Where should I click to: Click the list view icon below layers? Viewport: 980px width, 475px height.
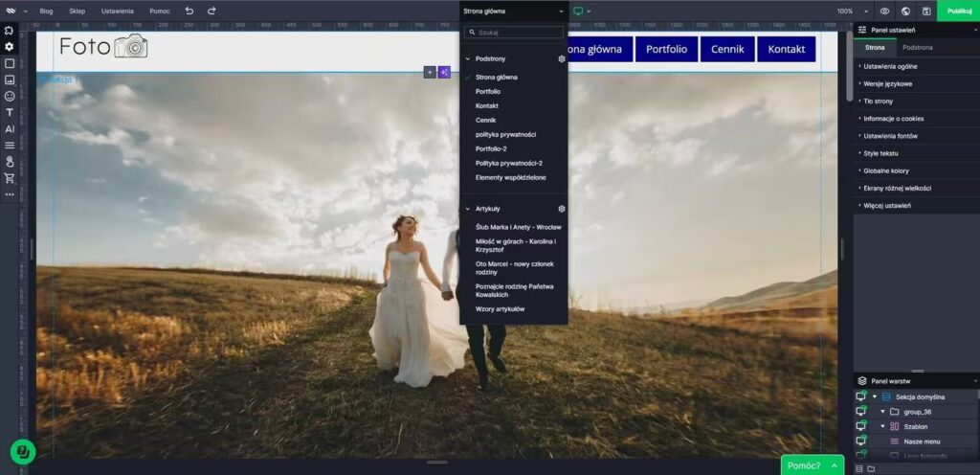858,468
